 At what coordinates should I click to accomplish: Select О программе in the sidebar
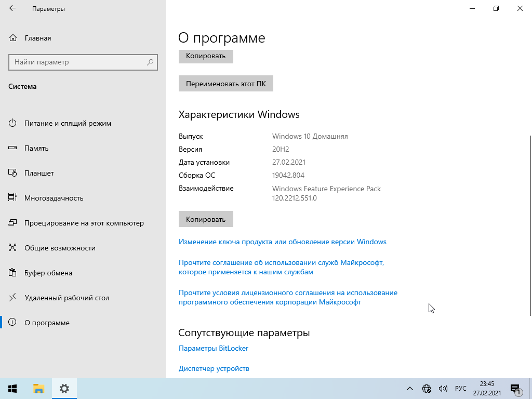click(x=47, y=323)
